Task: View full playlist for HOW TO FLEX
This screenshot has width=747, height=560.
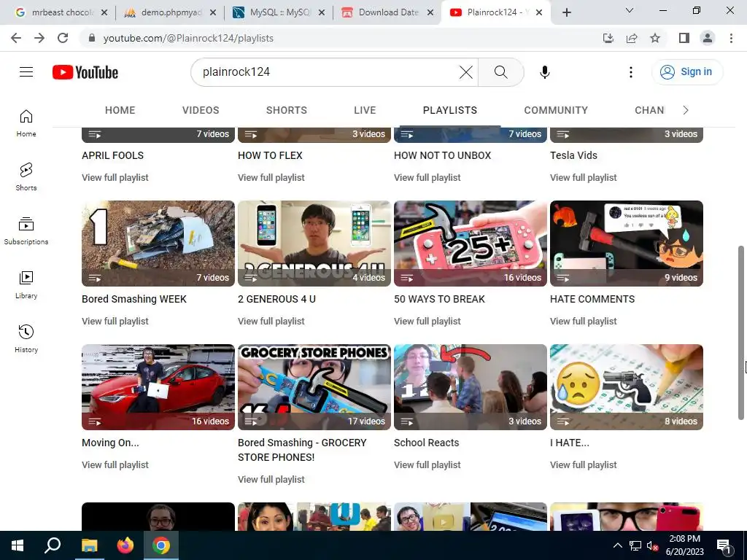Action: (271, 177)
